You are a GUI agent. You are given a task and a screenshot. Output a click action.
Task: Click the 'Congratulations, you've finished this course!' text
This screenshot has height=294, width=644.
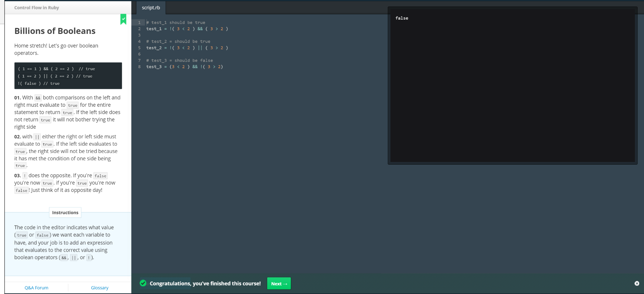coord(205,283)
